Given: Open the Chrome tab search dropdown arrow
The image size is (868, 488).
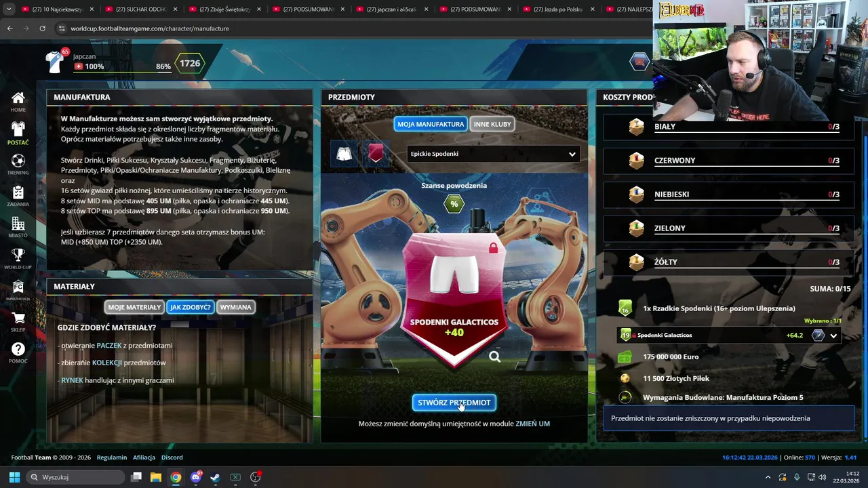Looking at the screenshot, I should (x=9, y=9).
